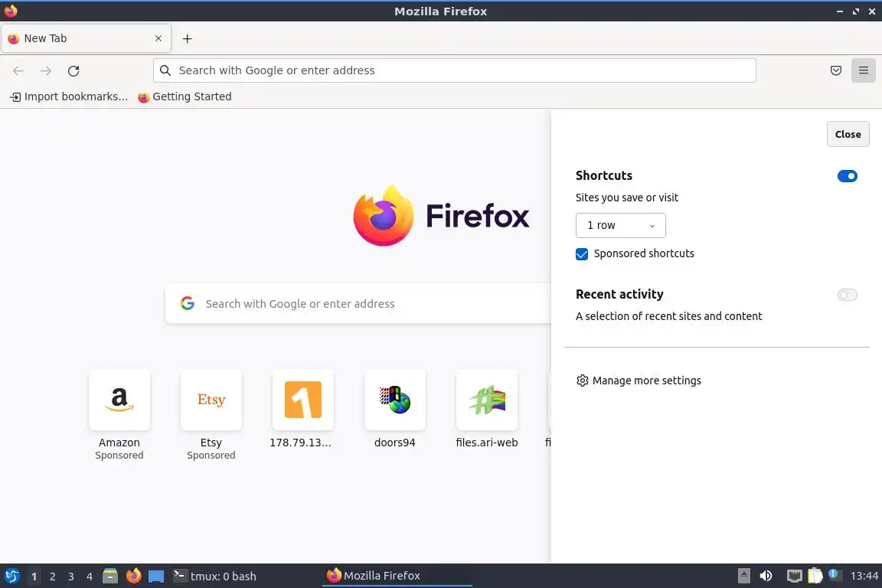Image resolution: width=882 pixels, height=588 pixels.
Task: Switch to workspace 1 in taskbar
Action: pyautogui.click(x=34, y=577)
